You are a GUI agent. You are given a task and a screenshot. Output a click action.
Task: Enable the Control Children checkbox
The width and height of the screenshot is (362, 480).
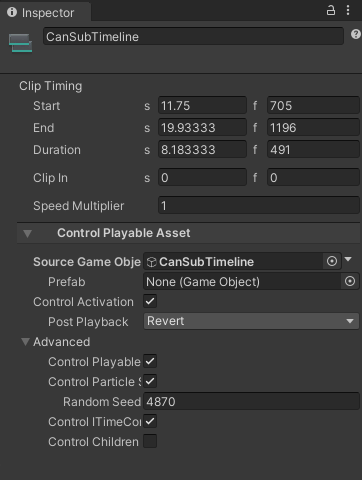[150, 441]
